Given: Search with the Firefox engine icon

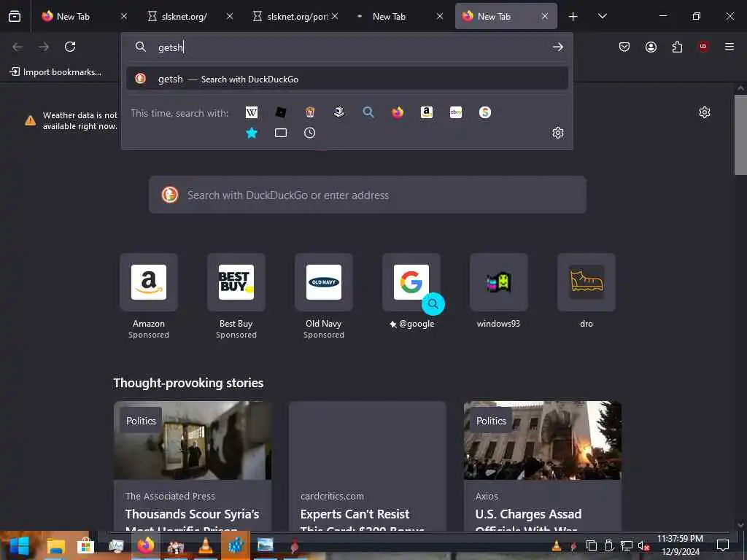Looking at the screenshot, I should click(x=398, y=112).
